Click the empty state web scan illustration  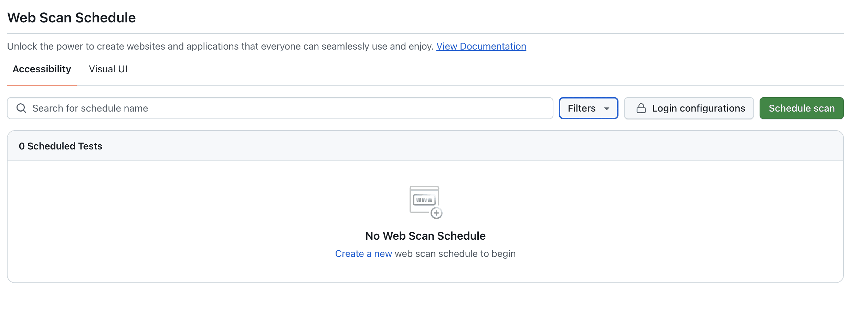425,201
